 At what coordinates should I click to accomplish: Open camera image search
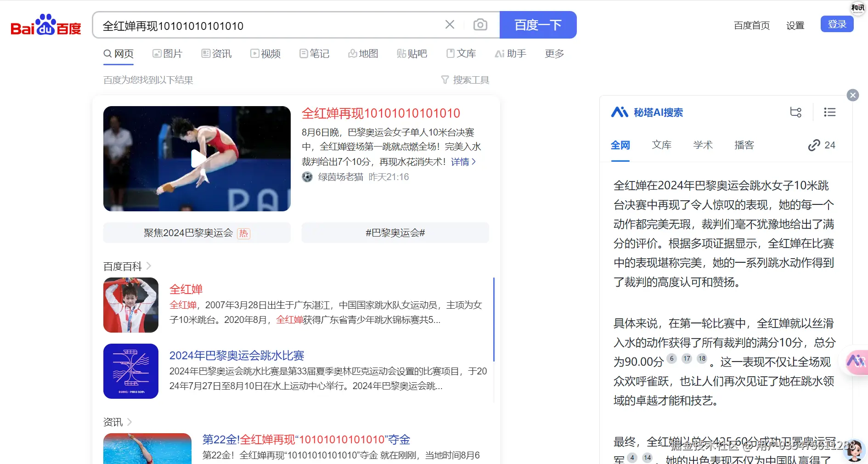click(480, 25)
